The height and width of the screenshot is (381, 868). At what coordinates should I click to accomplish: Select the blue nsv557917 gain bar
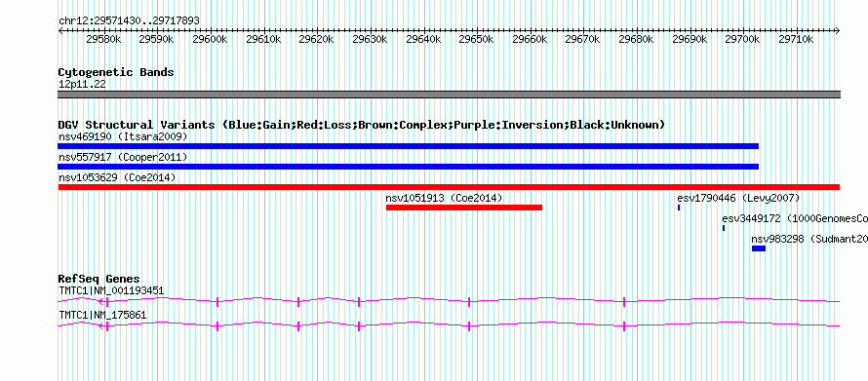tap(408, 167)
